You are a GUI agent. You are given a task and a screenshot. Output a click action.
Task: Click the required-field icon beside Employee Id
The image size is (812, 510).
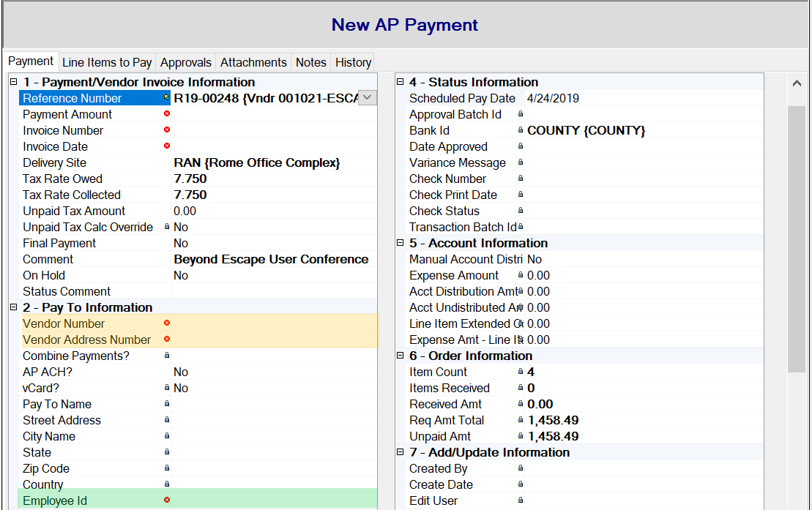[167, 500]
